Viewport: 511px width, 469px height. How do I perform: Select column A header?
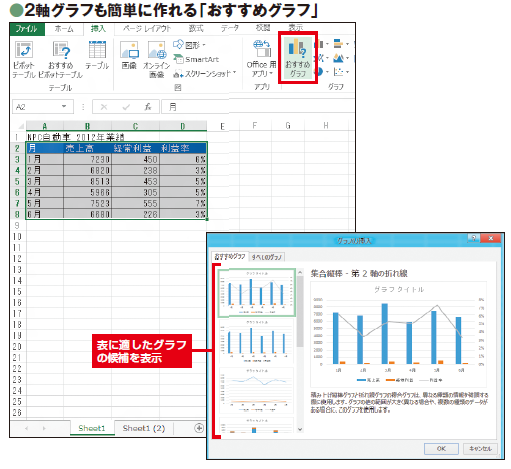click(x=45, y=126)
